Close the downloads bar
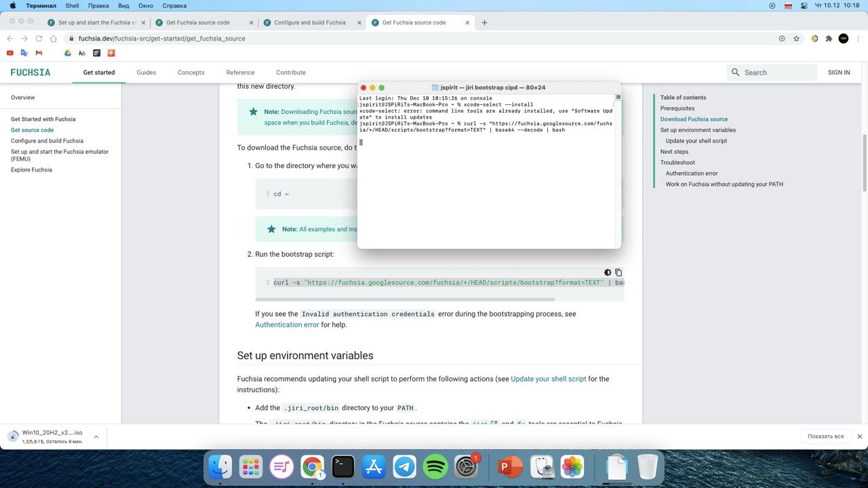This screenshot has width=868, height=488. point(859,436)
